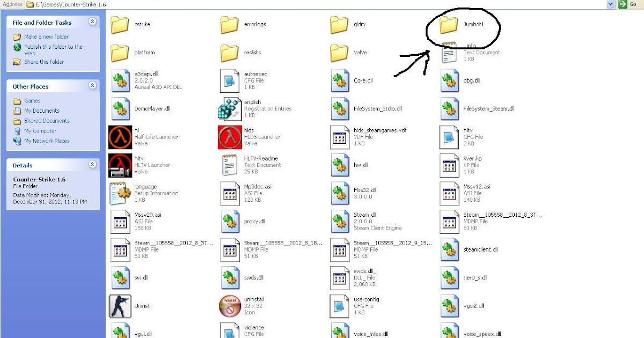Screen dimensions: 644x338
Task: Click the uninstall 32 x 32 icon
Action: (x=230, y=306)
